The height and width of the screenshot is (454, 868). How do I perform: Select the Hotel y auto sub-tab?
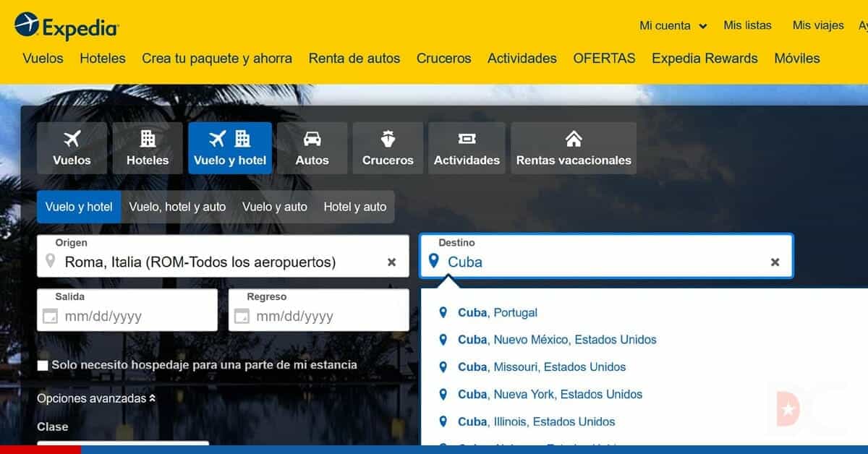tap(355, 207)
